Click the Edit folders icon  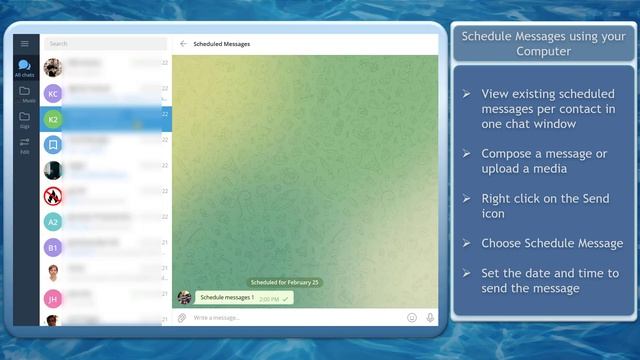[x=24, y=146]
